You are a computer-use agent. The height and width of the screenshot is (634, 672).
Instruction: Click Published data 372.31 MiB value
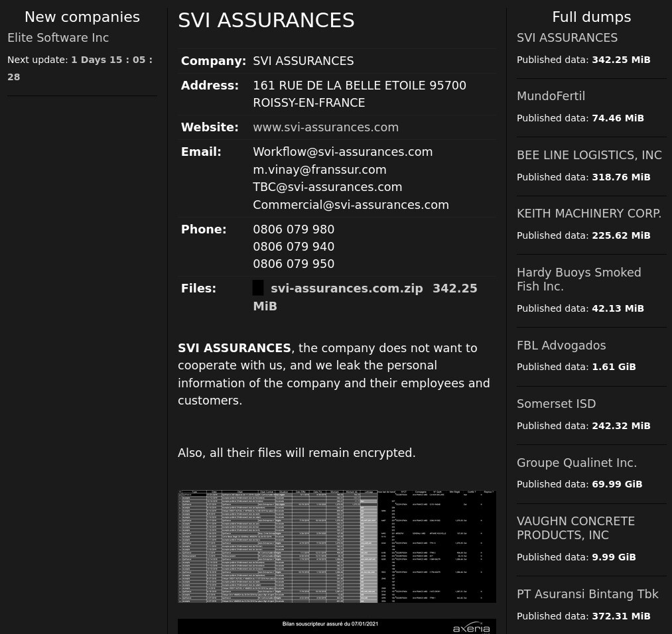click(621, 616)
